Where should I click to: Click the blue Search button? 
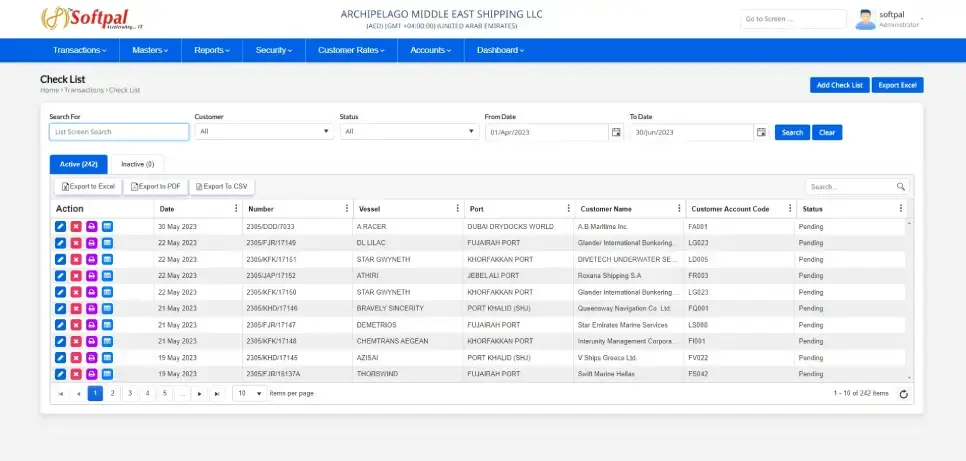coord(792,133)
